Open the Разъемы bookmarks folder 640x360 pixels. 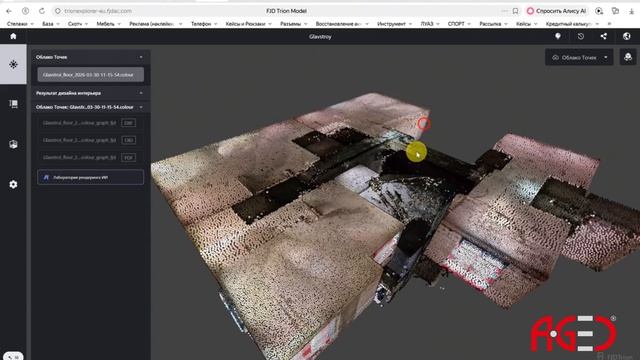click(x=293, y=24)
